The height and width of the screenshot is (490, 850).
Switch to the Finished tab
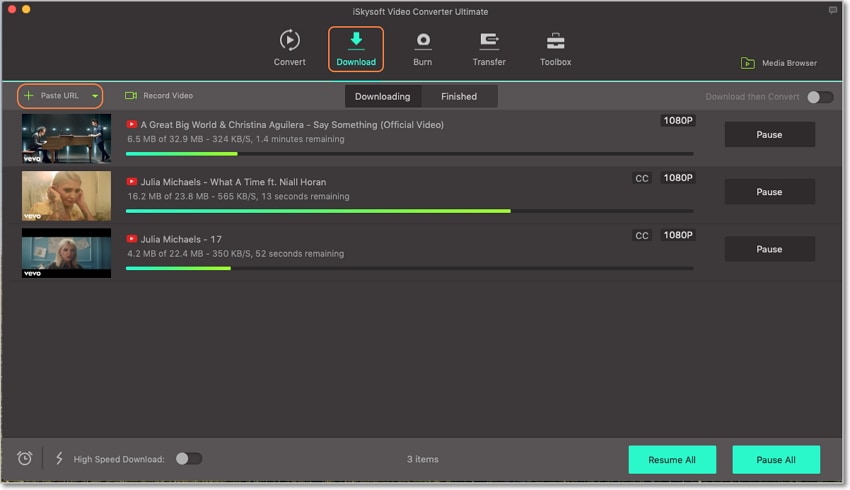click(x=459, y=96)
